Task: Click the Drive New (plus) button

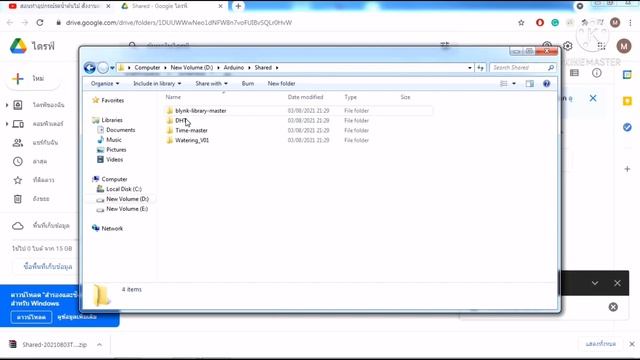Action: click(x=33, y=78)
